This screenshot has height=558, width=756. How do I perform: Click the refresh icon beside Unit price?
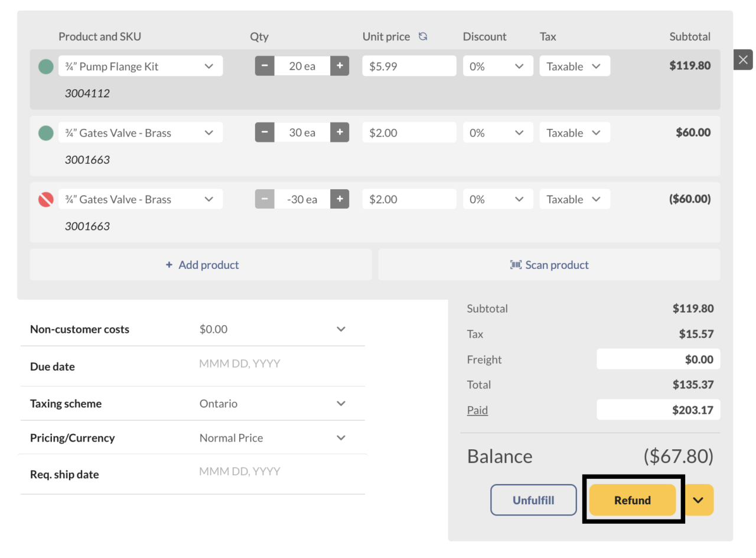pyautogui.click(x=423, y=36)
